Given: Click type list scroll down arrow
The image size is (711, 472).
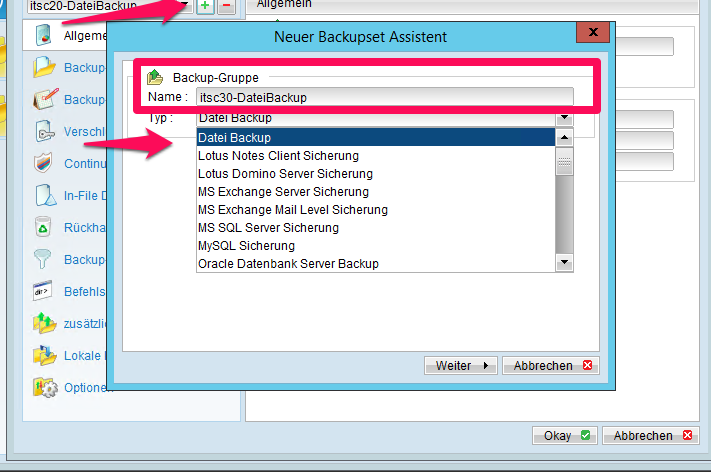Looking at the screenshot, I should 564,262.
